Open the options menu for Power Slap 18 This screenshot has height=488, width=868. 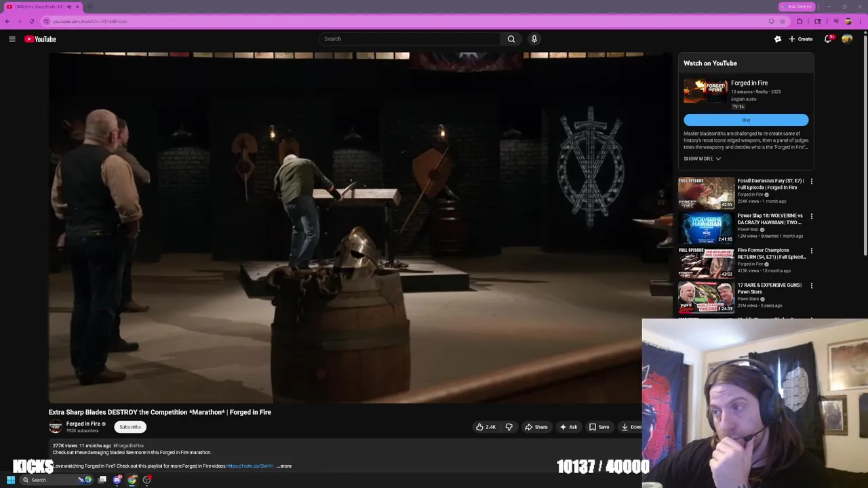click(811, 216)
